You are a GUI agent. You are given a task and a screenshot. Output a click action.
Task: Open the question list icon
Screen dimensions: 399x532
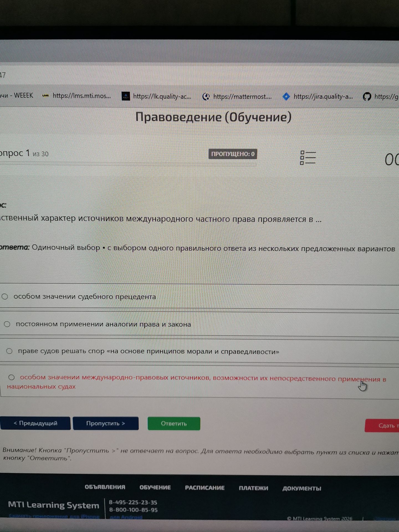tap(308, 158)
